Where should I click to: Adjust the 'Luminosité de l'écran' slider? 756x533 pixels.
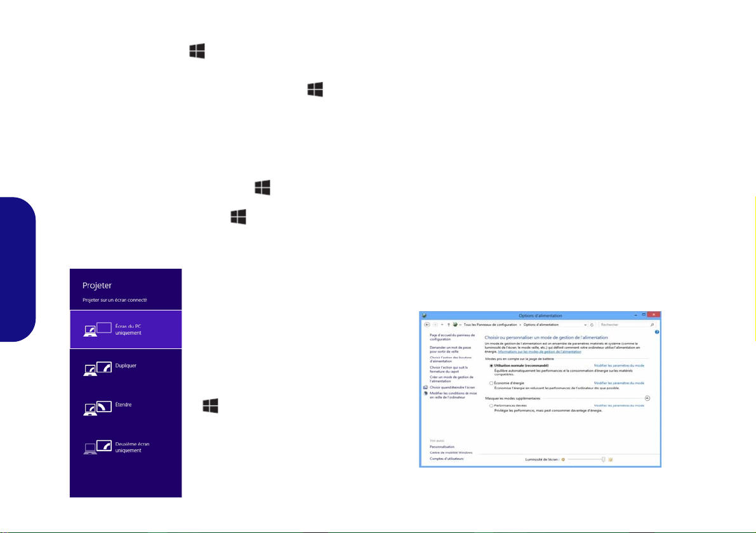tap(587, 460)
